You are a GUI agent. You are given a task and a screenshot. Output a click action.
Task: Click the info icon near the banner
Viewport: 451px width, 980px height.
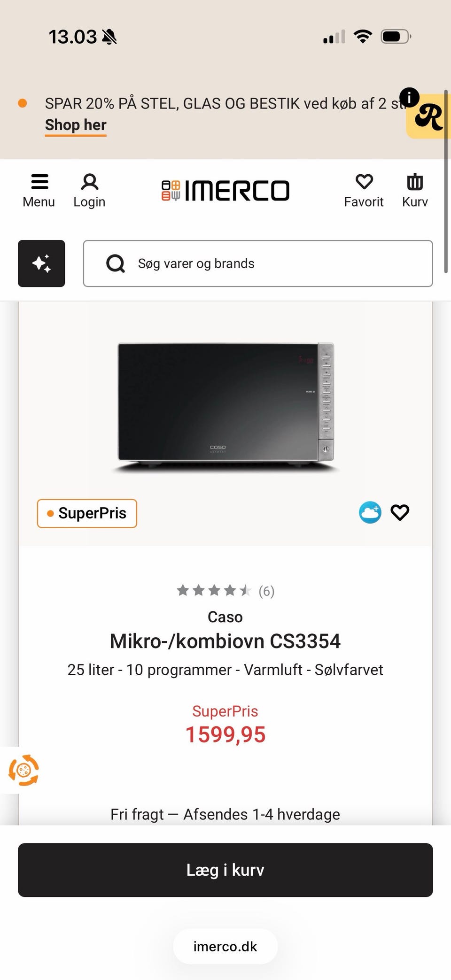409,98
